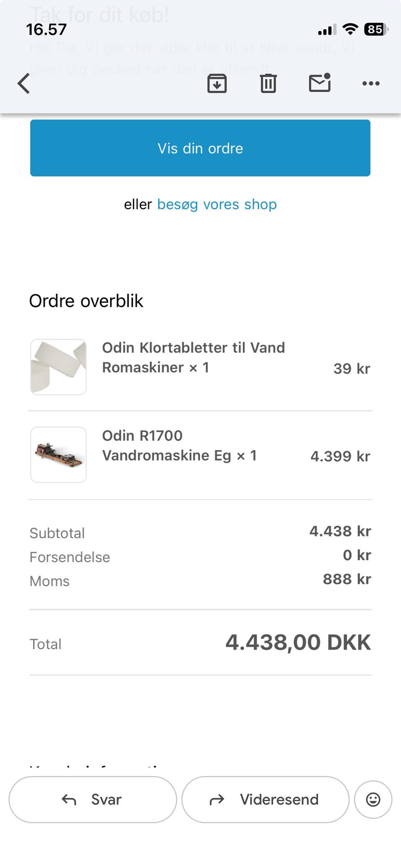401x868 pixels.
Task: Delete the email with trash icon
Action: (x=268, y=84)
